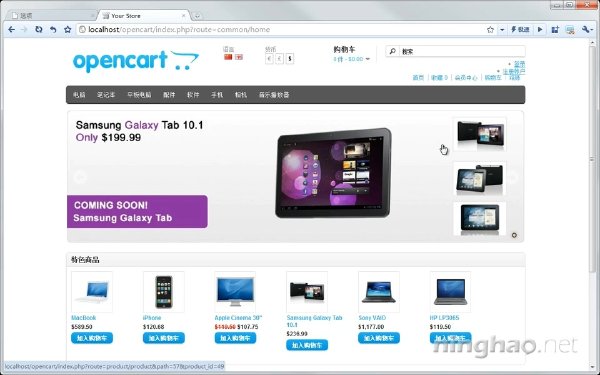Select the Chinese flag language
Image resolution: width=600 pixels, height=375 pixels.
tap(228, 57)
